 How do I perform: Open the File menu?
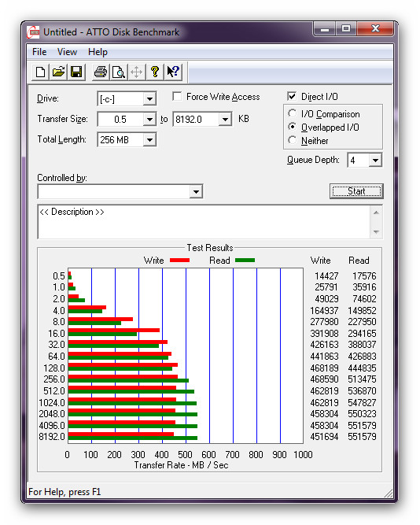(x=39, y=52)
